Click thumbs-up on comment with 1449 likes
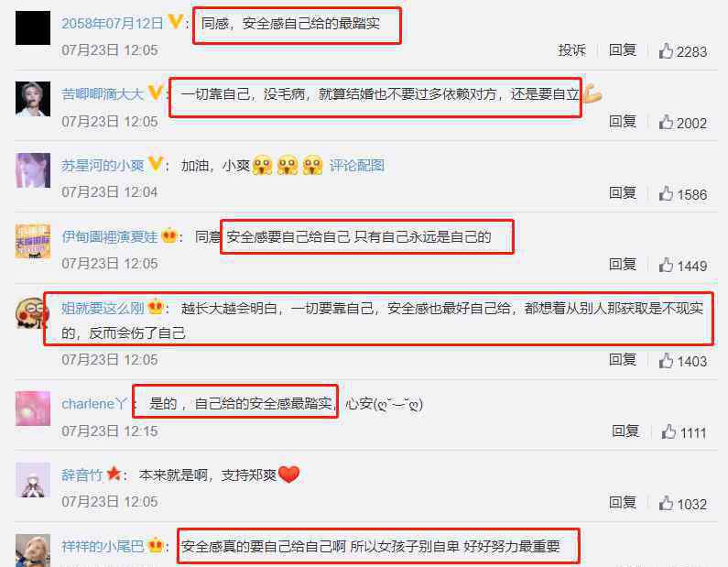The width and height of the screenshot is (728, 567). pos(666,265)
